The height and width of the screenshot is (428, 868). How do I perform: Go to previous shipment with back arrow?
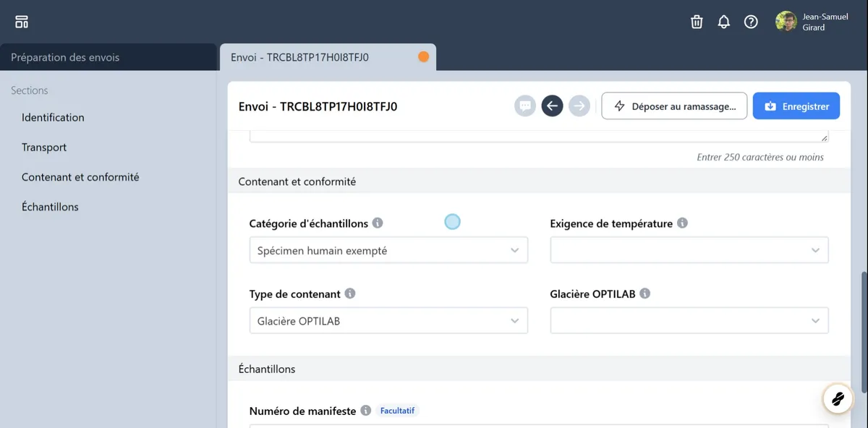(552, 106)
